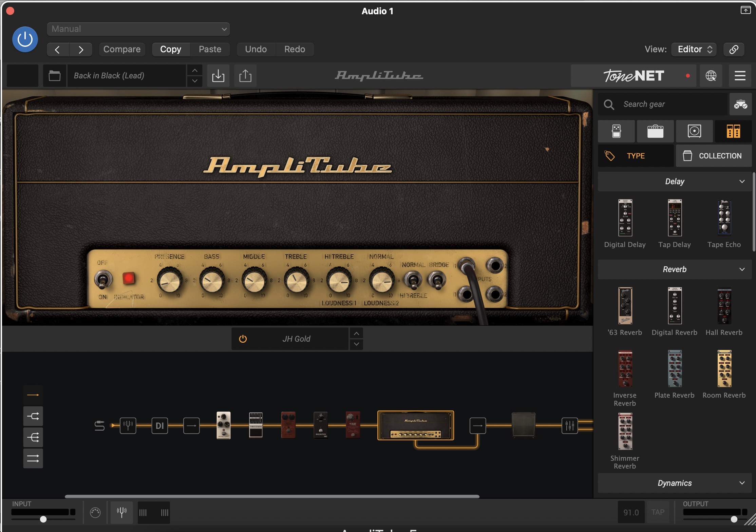Open the ToneNET panel
This screenshot has height=532, width=756.
coord(634,76)
